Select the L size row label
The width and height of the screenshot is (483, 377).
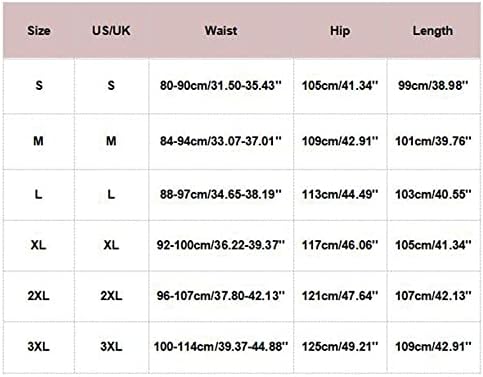pos(39,194)
